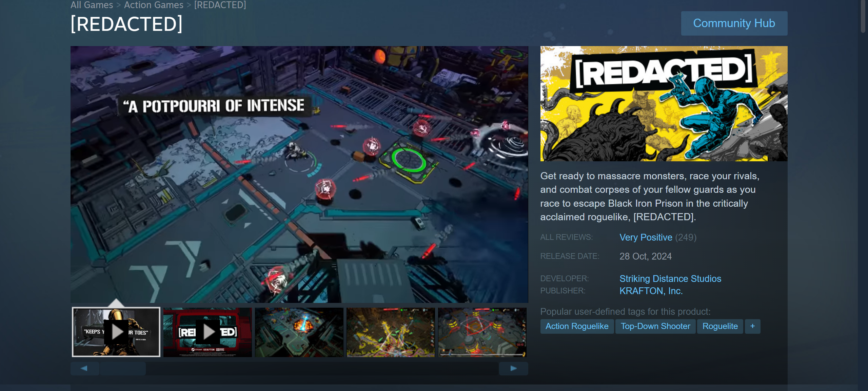This screenshot has height=391, width=868.
Task: Play the "Keeps you on your toes" trailer thumbnail
Action: (x=116, y=332)
